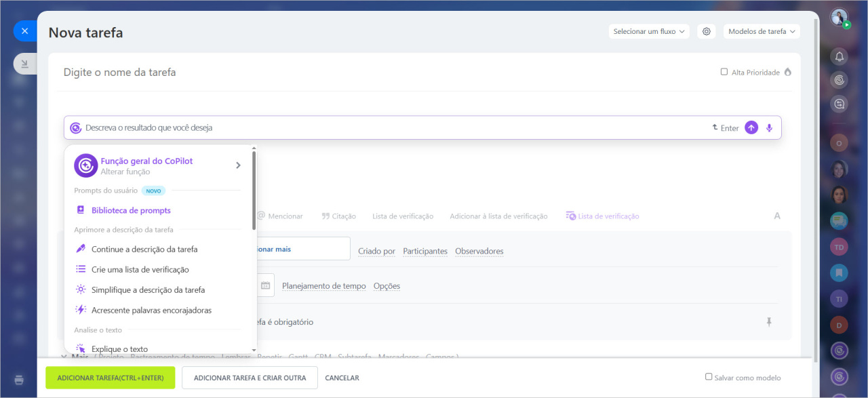
Task: Click the CoPilot dropdown scrollbar
Action: 254,190
